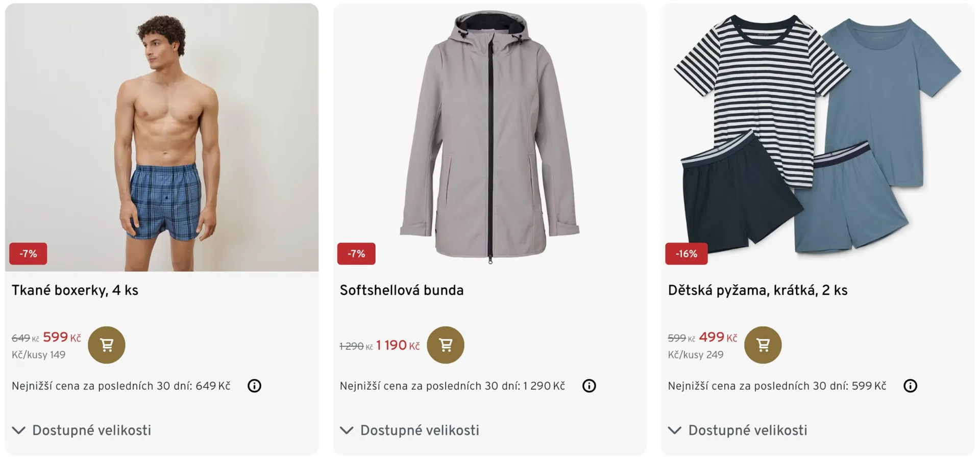Open Dětská pyžama, krátká, 2 ks title
The height and width of the screenshot is (460, 980).
click(x=757, y=290)
